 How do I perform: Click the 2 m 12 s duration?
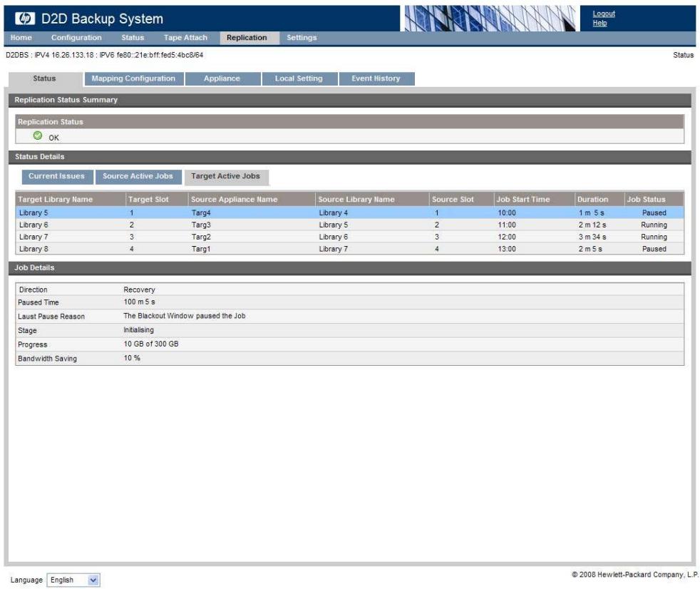(x=592, y=225)
